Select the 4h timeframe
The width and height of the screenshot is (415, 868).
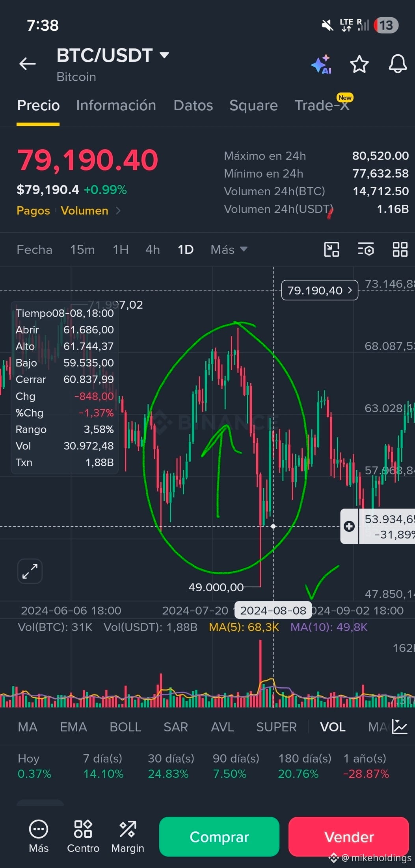click(153, 250)
